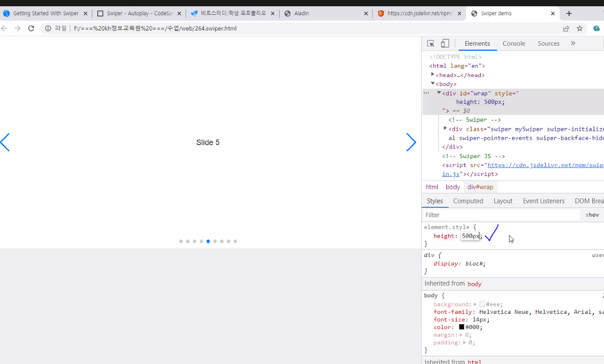Click html in the breadcrumb bar
This screenshot has height=364, width=604.
coord(432,187)
